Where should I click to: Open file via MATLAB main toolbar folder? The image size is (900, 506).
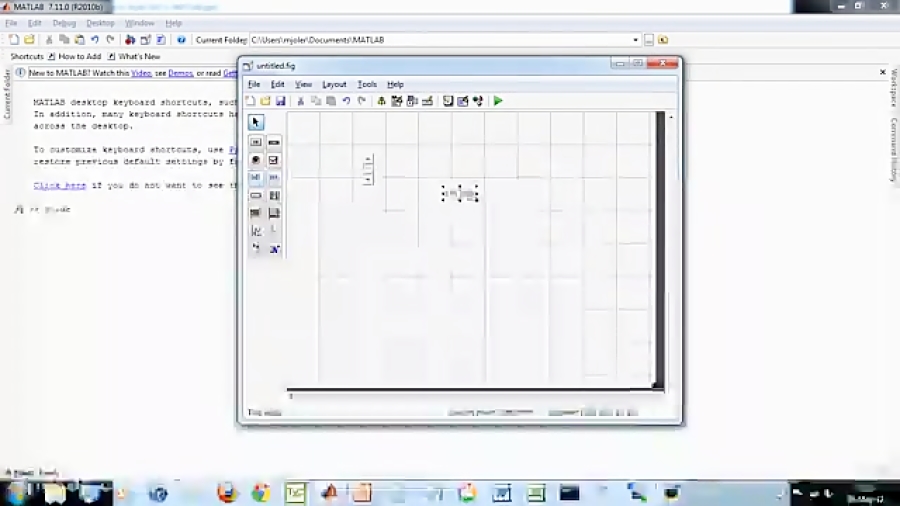[29, 40]
